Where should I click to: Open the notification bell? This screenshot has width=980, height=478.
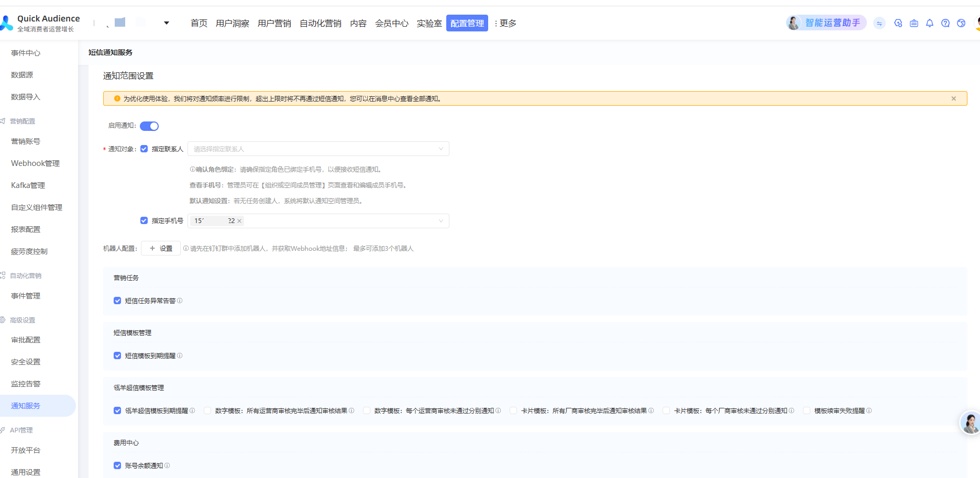point(930,23)
